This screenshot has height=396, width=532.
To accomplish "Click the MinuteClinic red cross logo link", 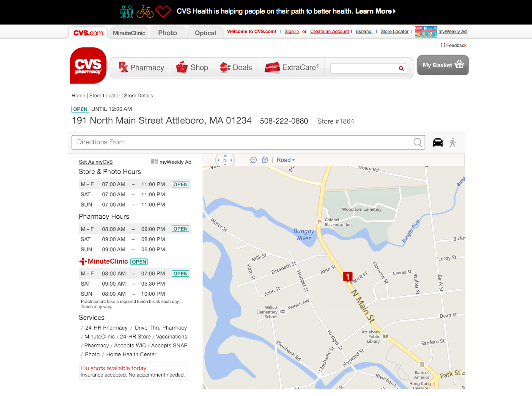I will 104,261.
